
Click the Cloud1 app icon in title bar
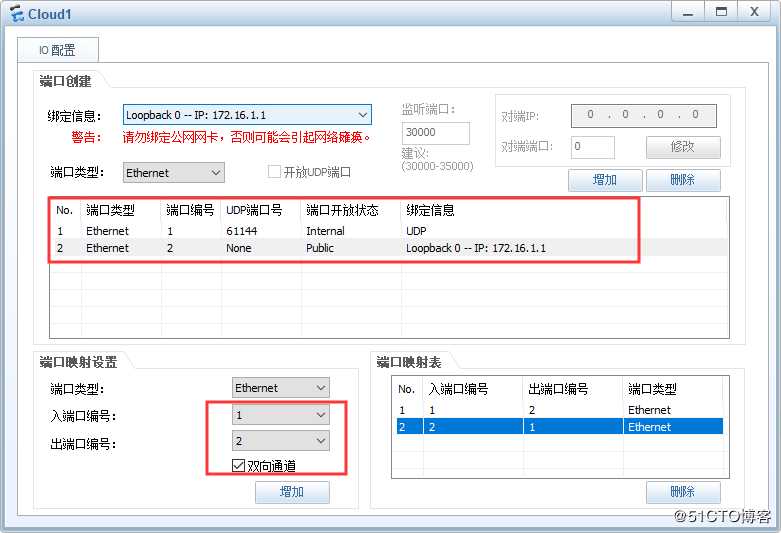(16, 13)
